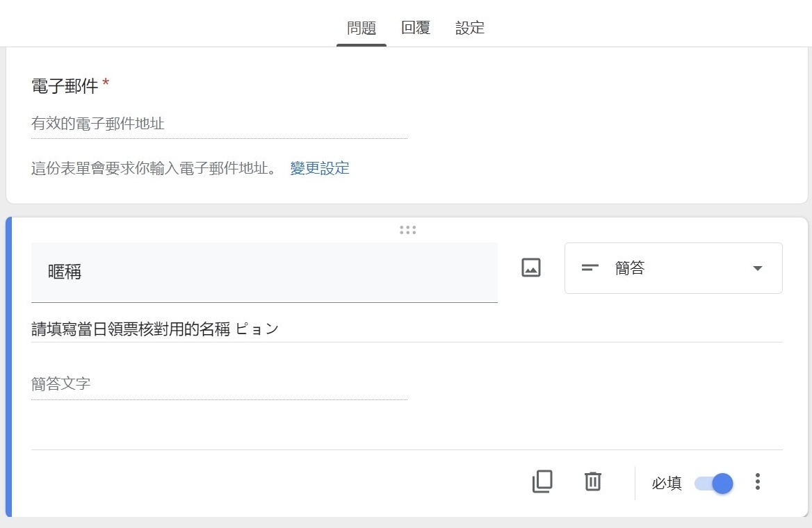
Task: Open the 設定 tab
Action: (470, 27)
